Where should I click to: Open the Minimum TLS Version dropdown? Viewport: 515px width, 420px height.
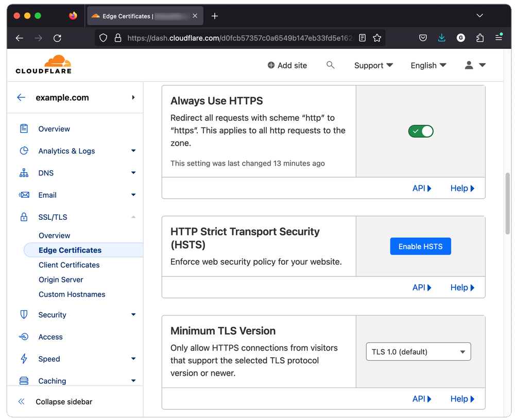coord(418,352)
